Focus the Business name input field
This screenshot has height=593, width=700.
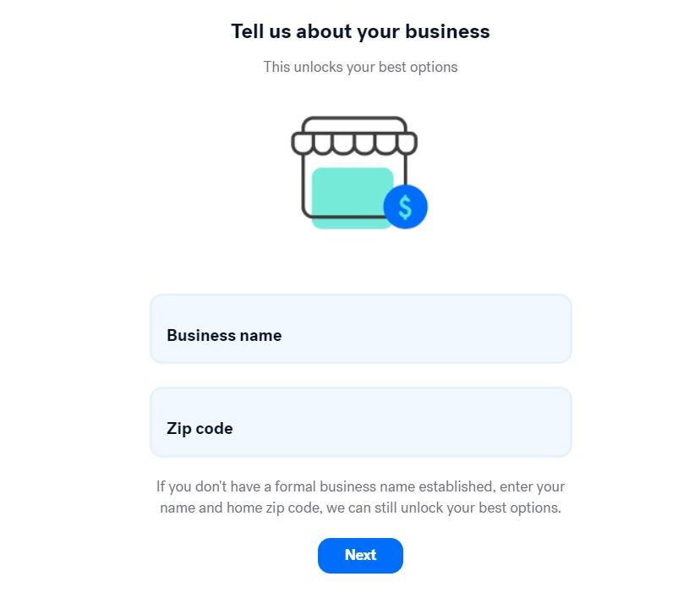[x=361, y=329]
